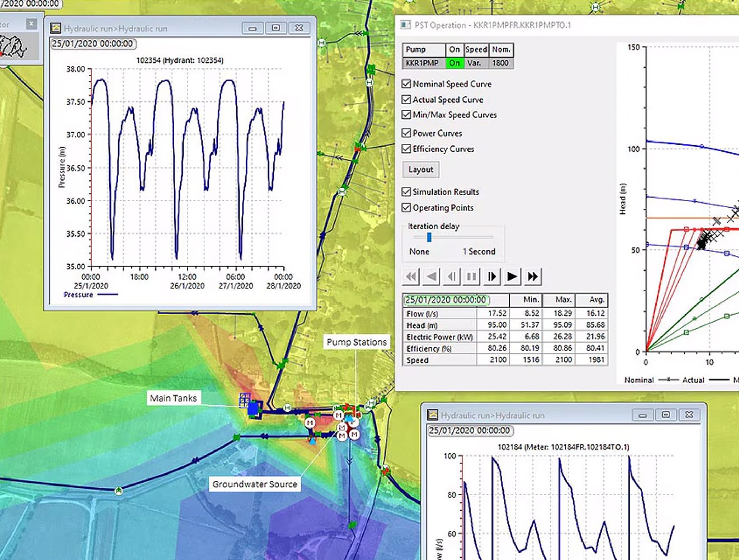Open the Layout button

tap(421, 170)
